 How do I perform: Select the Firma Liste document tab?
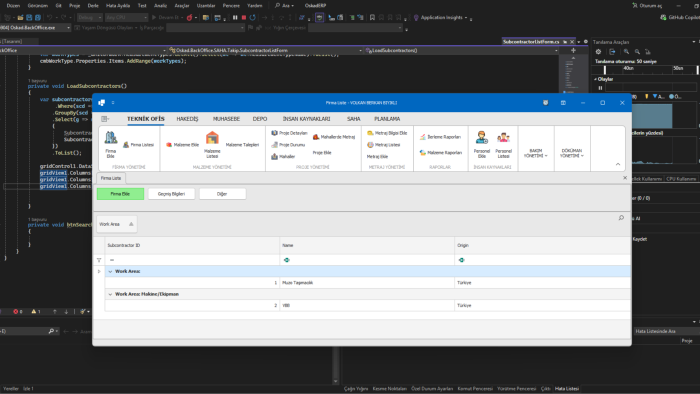point(111,178)
